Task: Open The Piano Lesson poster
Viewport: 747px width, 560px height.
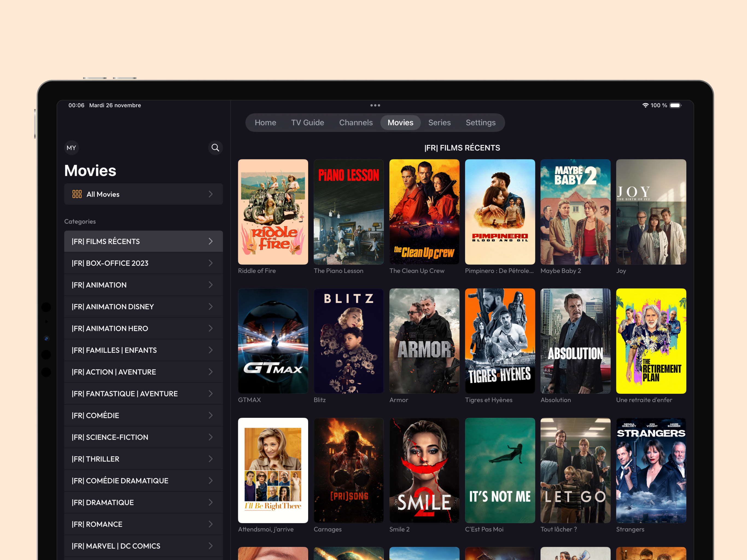Action: pyautogui.click(x=349, y=212)
